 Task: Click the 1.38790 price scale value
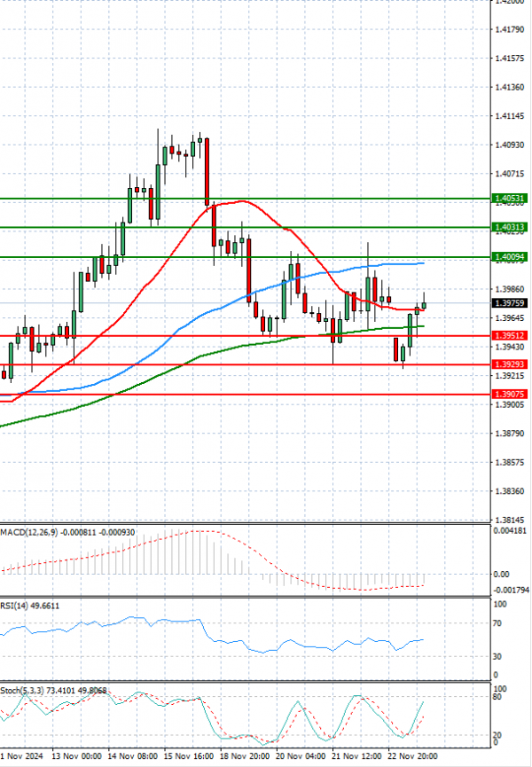[510, 434]
